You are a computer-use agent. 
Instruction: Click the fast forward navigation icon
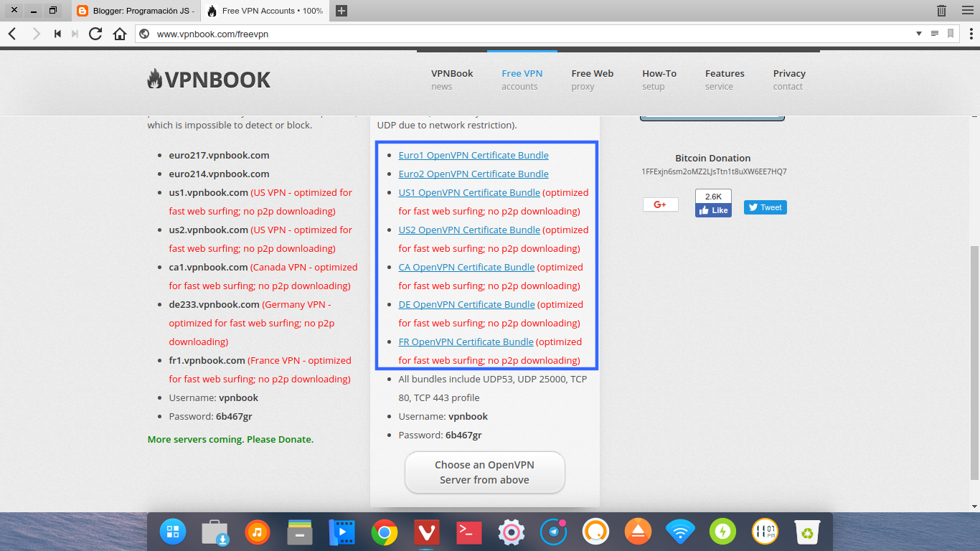click(x=75, y=34)
